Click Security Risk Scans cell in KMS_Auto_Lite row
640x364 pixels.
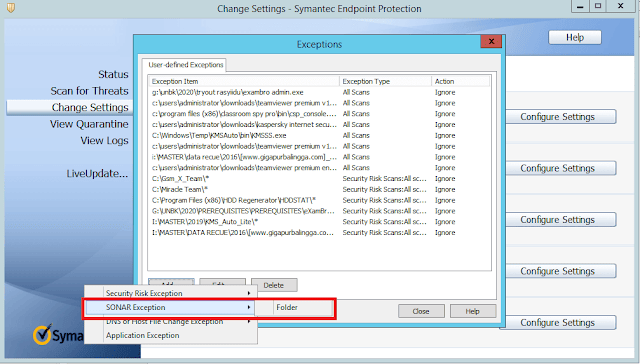[x=384, y=222]
